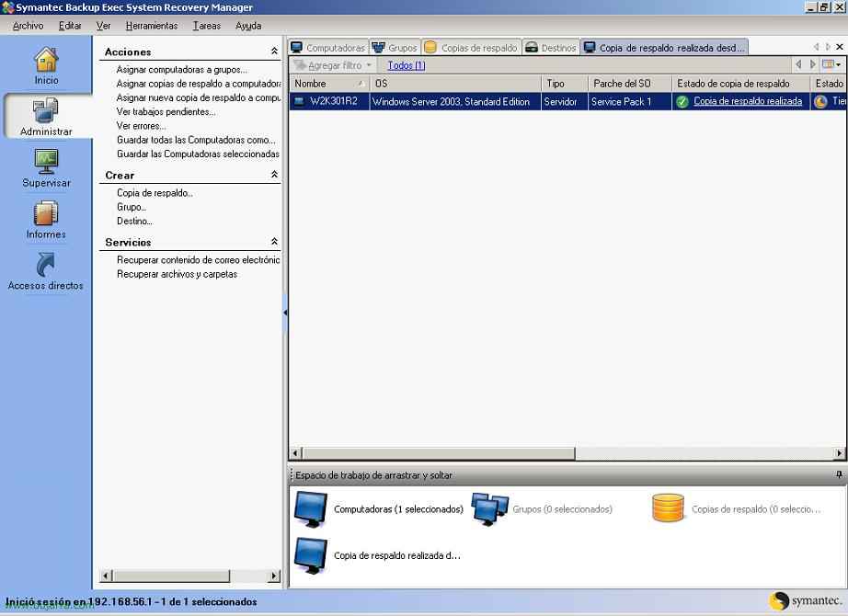Sort by Estado de copia de respaldo header
This screenshot has height=616, width=848.
(740, 84)
